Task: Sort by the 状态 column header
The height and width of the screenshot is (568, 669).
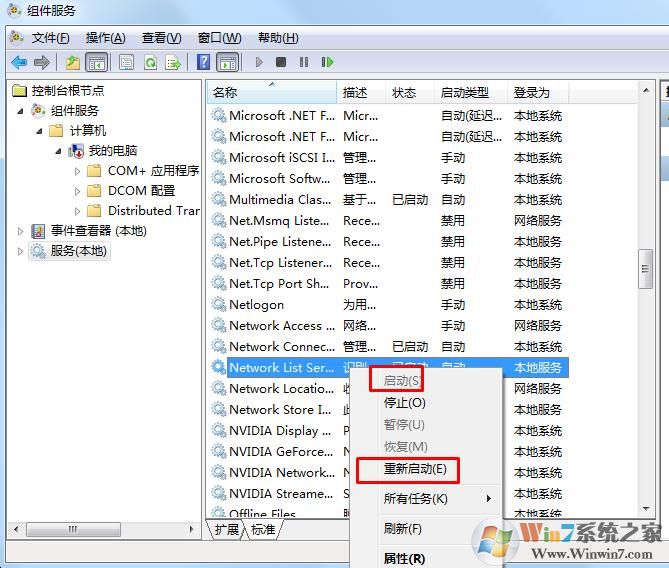Action: (x=410, y=92)
